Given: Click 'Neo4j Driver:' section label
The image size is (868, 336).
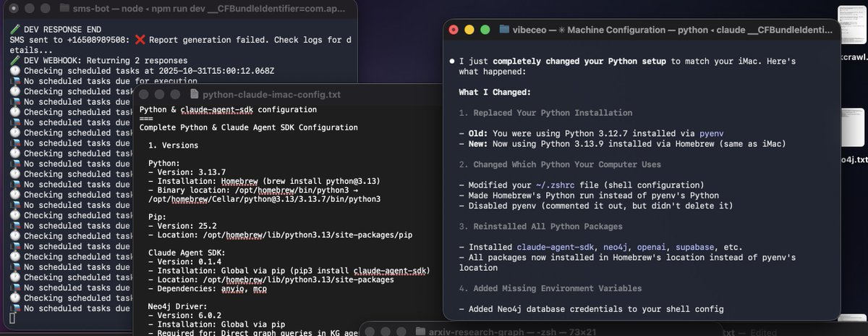Looking at the screenshot, I should coord(177,307).
